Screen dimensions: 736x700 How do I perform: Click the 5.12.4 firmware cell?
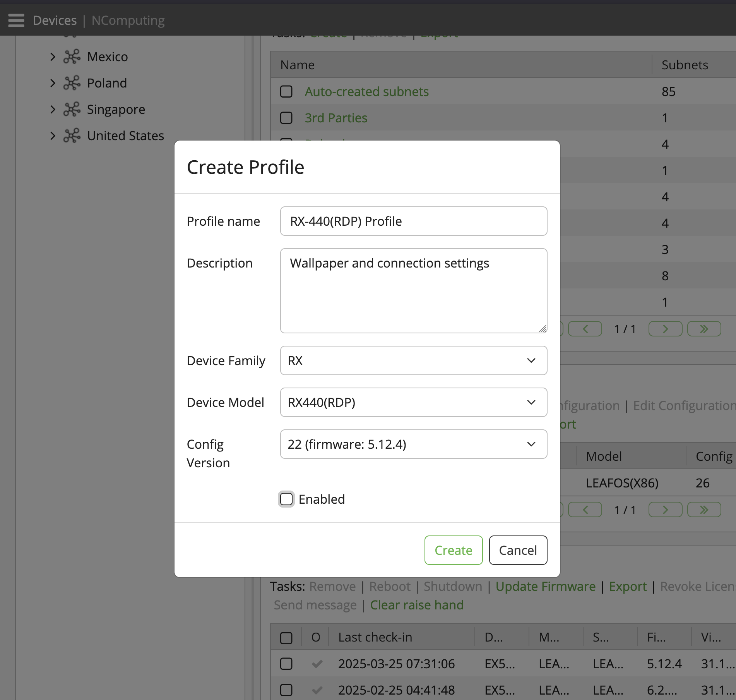(x=664, y=664)
